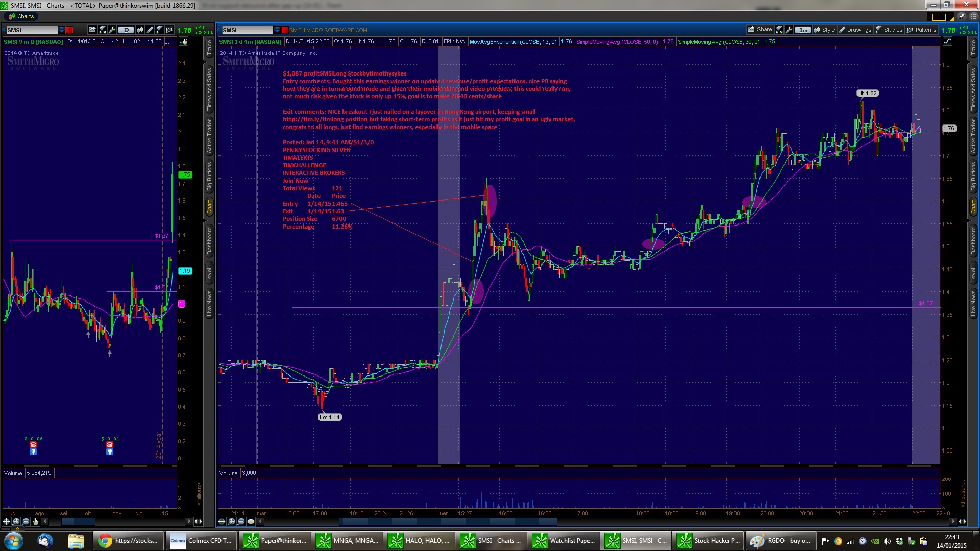Click right chart time scrollbar thumb
This screenshot has width=980, height=551.
(448, 521)
